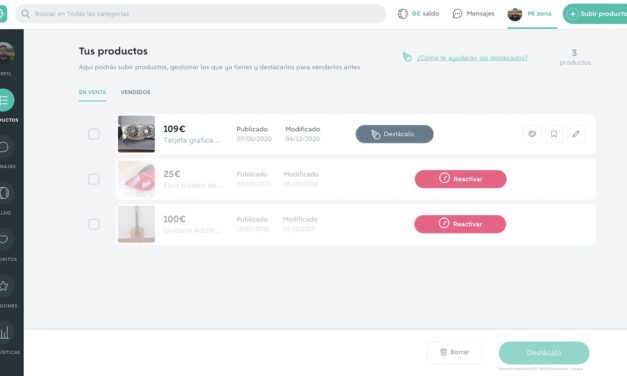Viewport: 627px width, 376px height.
Task: Open the Saldo wallet icon in sidebar
Action: coord(5,193)
